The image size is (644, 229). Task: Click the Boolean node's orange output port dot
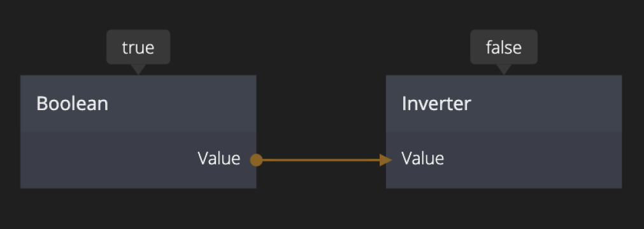256,160
